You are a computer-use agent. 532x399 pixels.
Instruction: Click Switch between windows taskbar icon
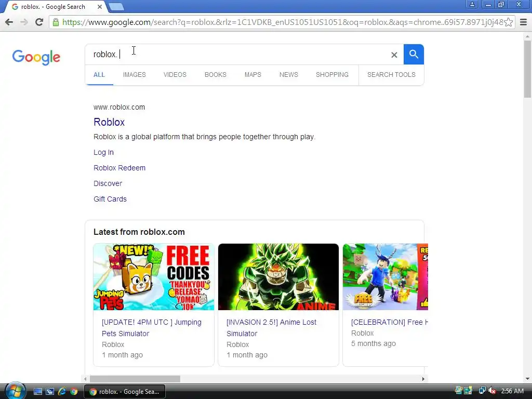pyautogui.click(x=50, y=392)
